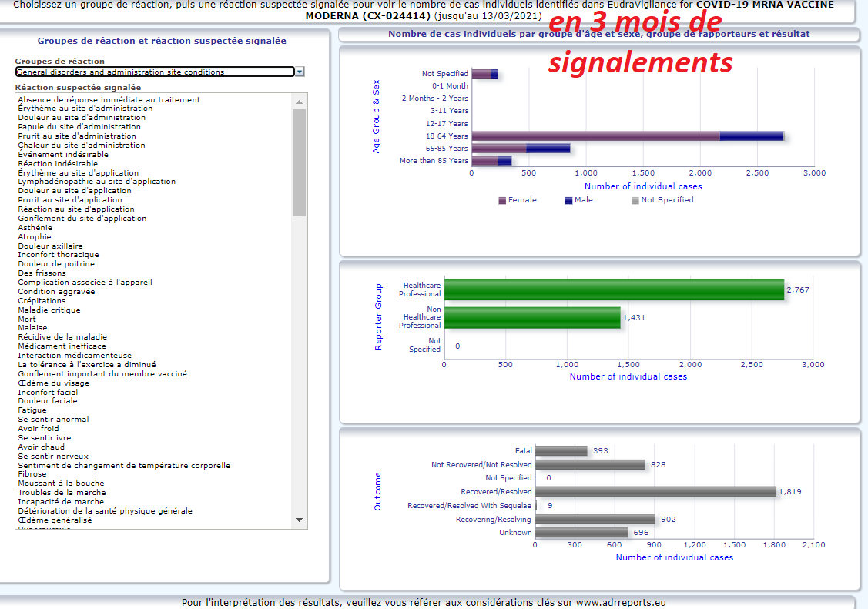Screen dimensions: 868x609
Task: Click the Not Specified legend color square
Action: pyautogui.click(x=635, y=200)
